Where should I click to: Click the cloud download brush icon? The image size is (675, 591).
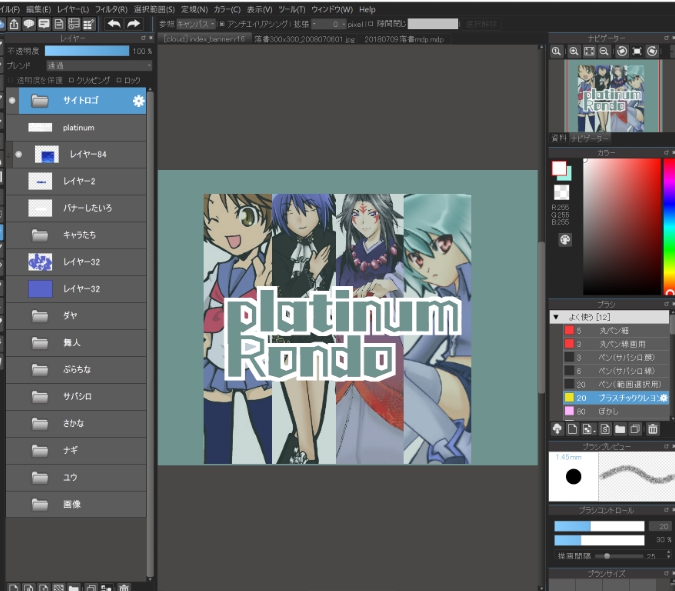click(557, 429)
